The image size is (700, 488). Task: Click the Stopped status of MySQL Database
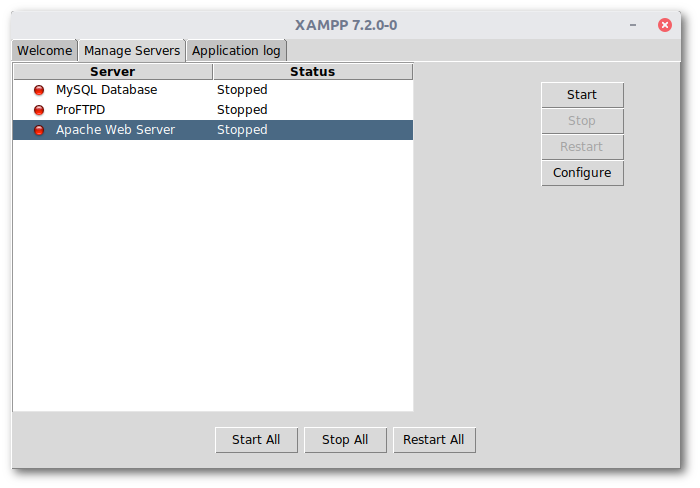click(x=242, y=90)
